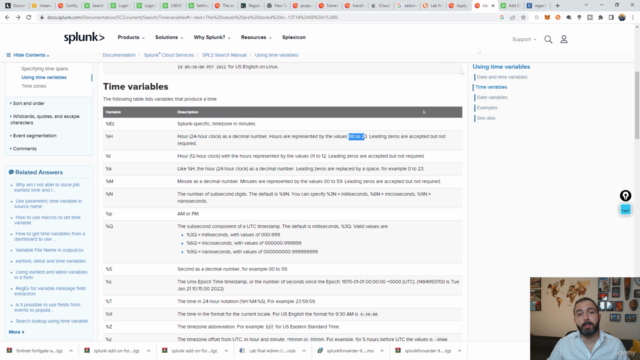
Task: Jump to Examples in page outline
Action: click(x=487, y=108)
